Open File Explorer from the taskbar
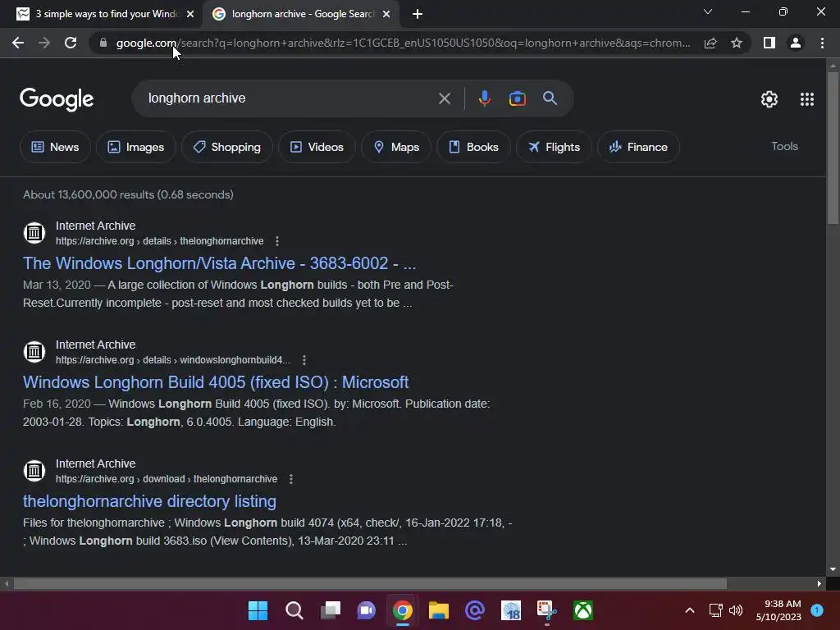Screen dimensions: 840x630 438,610
